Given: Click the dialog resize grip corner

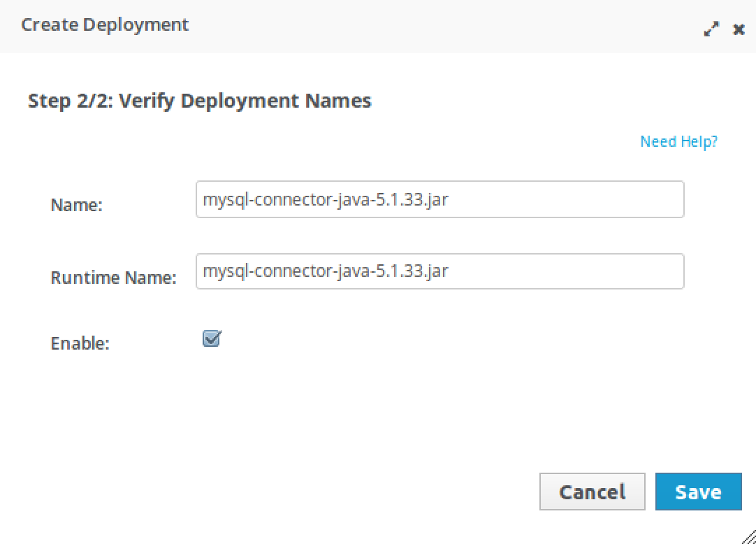Looking at the screenshot, I should (749, 537).
